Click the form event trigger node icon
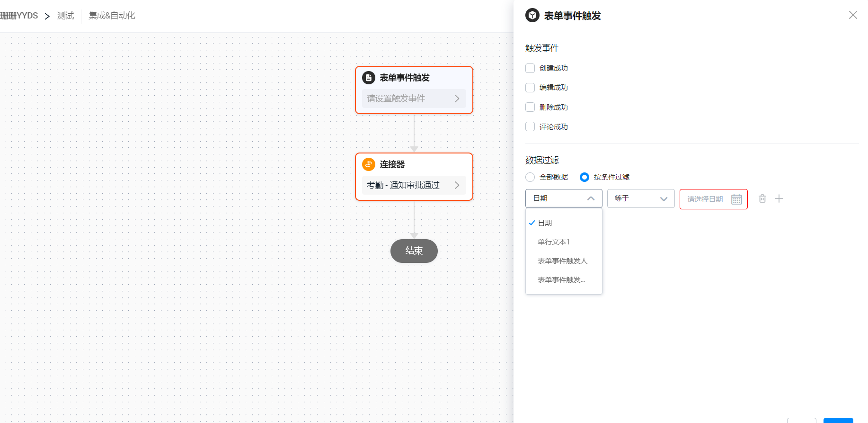The height and width of the screenshot is (423, 868). click(x=369, y=78)
